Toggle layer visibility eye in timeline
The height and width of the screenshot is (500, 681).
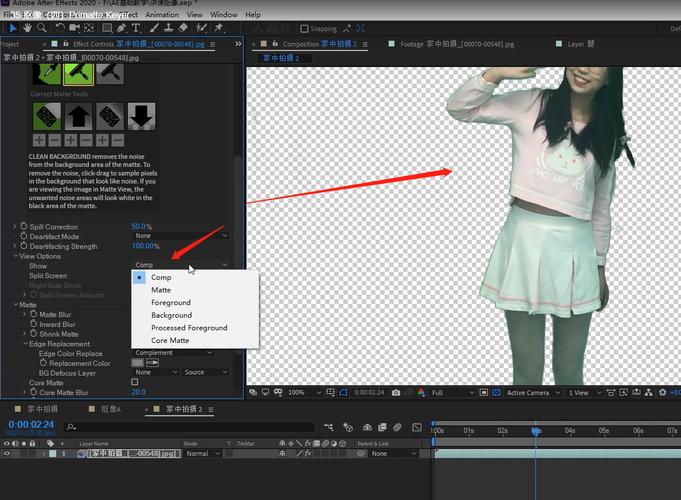tap(7, 453)
